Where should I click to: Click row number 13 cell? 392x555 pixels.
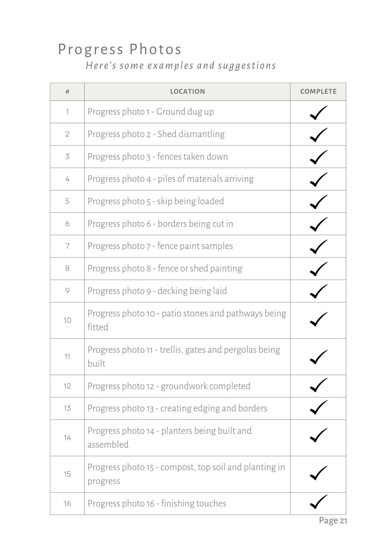pyautogui.click(x=67, y=408)
